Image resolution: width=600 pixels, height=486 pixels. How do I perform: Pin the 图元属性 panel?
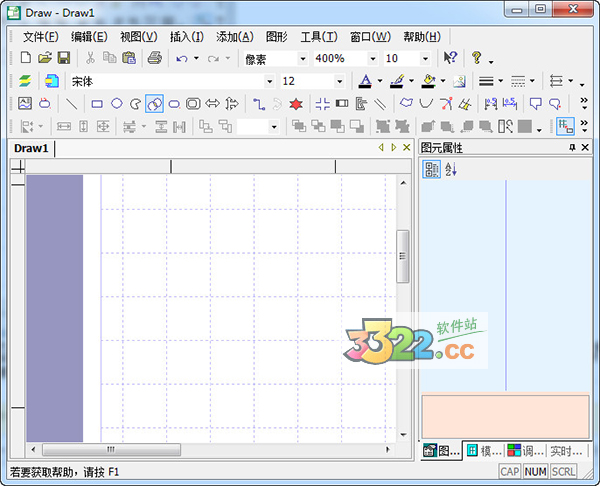(572, 148)
